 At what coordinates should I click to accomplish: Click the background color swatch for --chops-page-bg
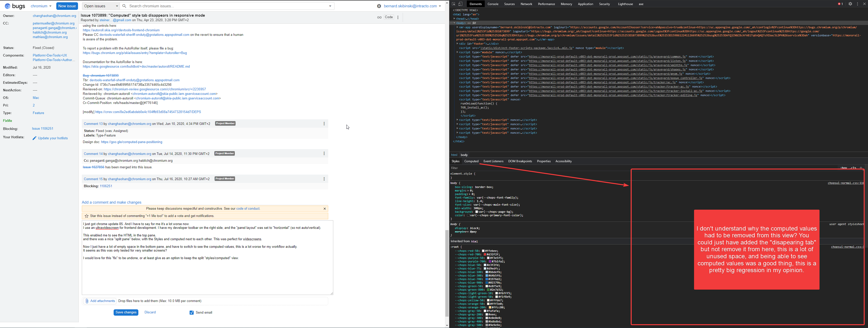[x=476, y=212]
